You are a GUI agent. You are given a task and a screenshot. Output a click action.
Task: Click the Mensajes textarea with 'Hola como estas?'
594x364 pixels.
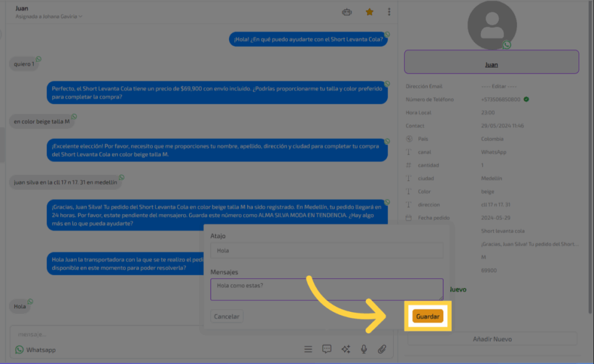pyautogui.click(x=327, y=289)
